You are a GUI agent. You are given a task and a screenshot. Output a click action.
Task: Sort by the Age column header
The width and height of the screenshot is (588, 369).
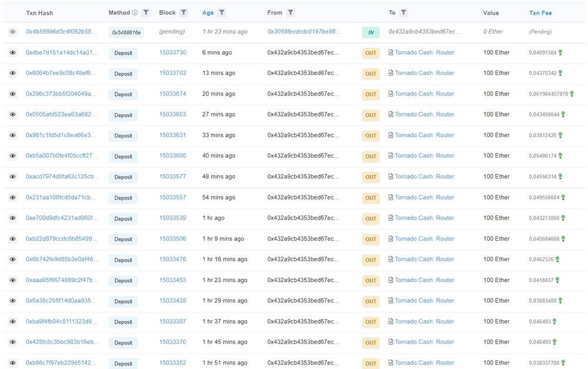coord(208,13)
